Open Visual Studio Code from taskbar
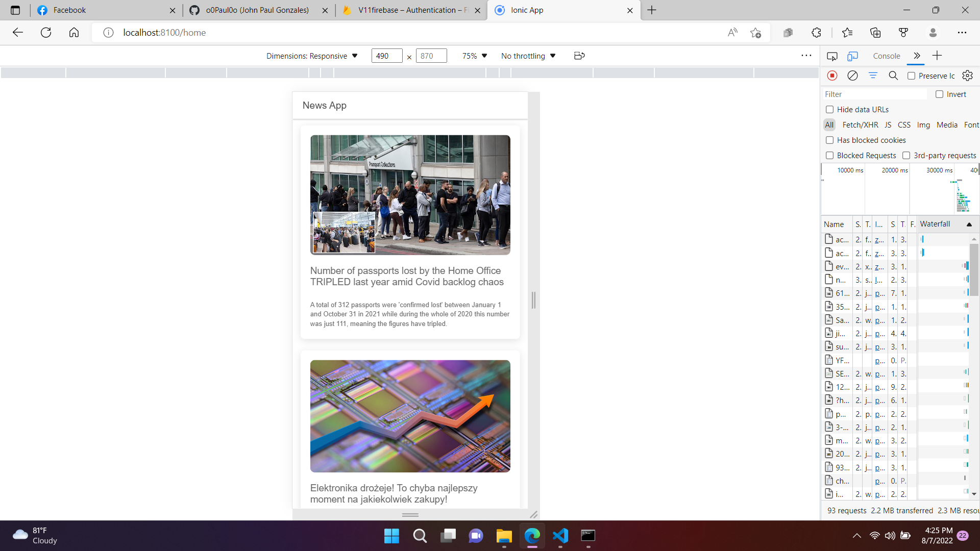 pos(560,536)
